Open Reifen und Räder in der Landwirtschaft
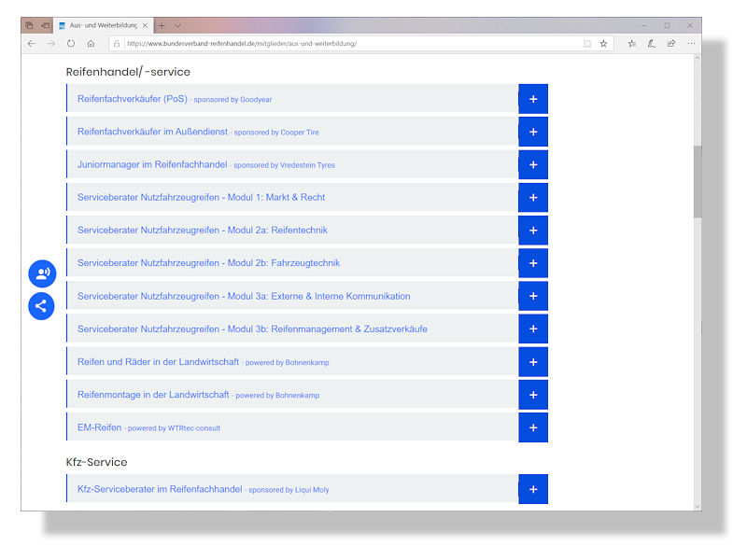747x560 pixels. [158, 362]
